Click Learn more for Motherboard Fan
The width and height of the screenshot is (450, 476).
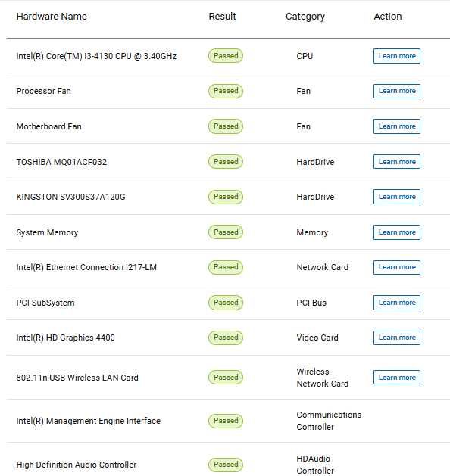point(397,126)
